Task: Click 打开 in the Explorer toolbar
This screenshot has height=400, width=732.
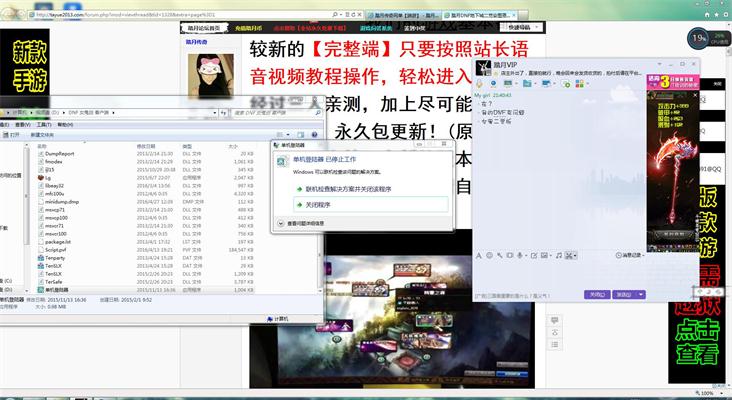Action: 12,135
